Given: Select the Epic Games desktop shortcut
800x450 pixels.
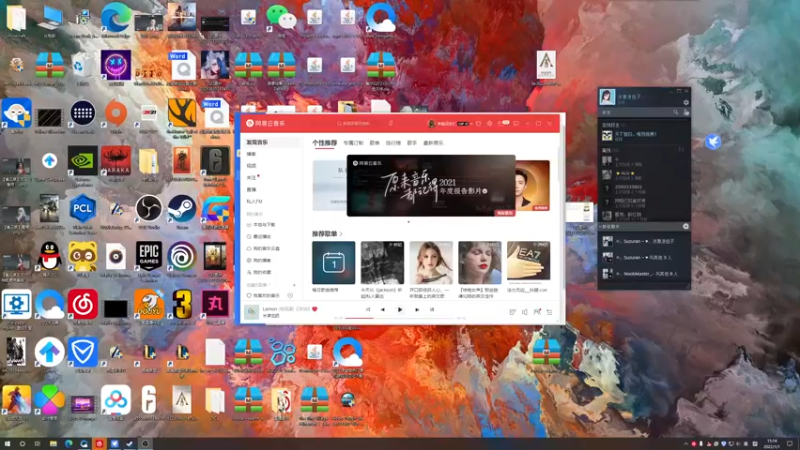Looking at the screenshot, I should (149, 256).
